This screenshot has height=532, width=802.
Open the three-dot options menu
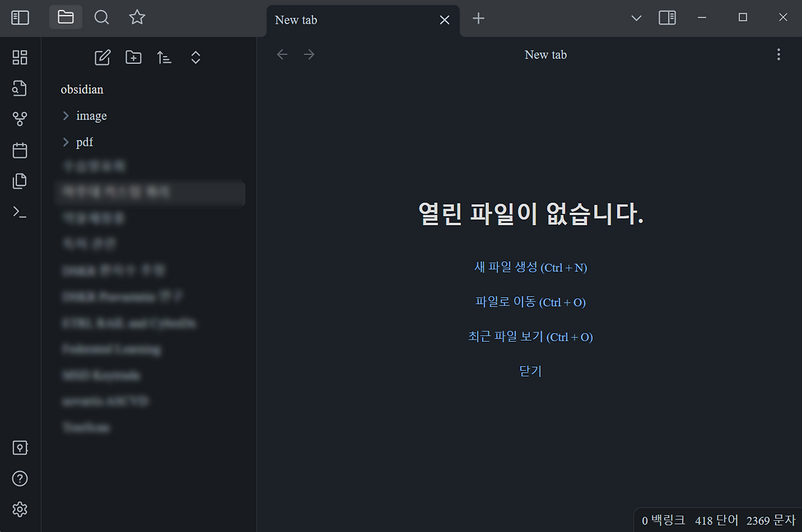778,55
